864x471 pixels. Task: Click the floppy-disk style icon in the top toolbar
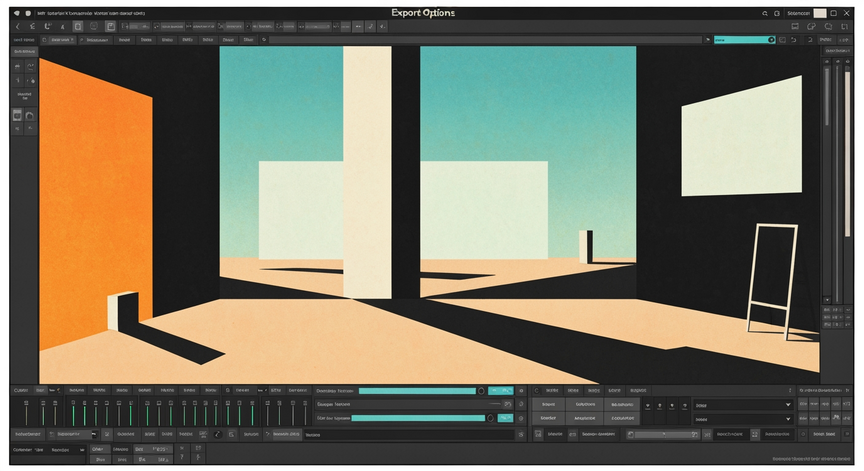point(110,26)
